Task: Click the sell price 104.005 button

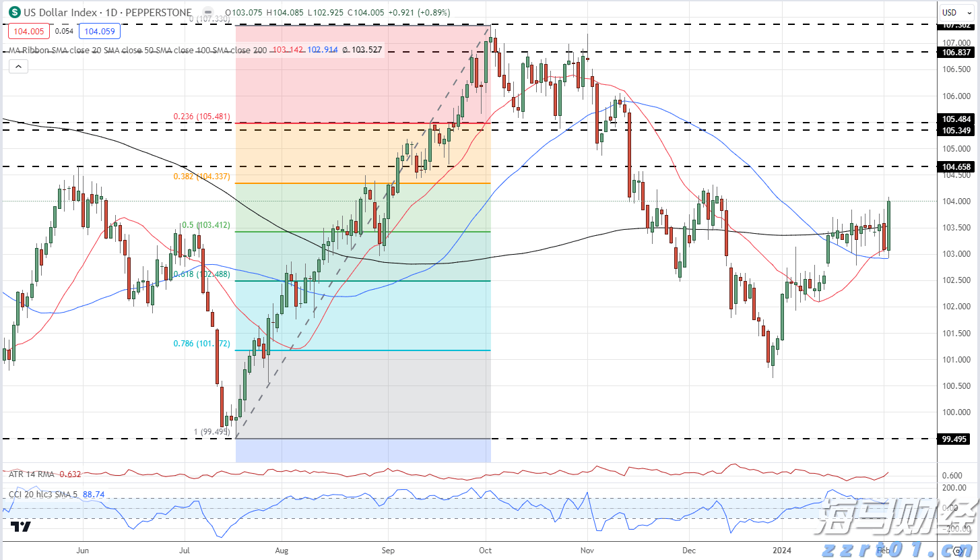Action: (28, 31)
